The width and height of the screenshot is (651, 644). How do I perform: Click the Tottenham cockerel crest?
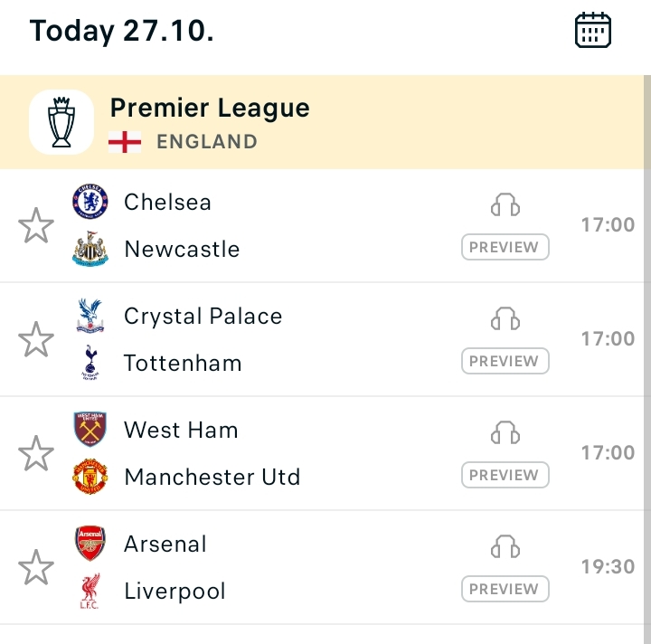click(x=90, y=363)
